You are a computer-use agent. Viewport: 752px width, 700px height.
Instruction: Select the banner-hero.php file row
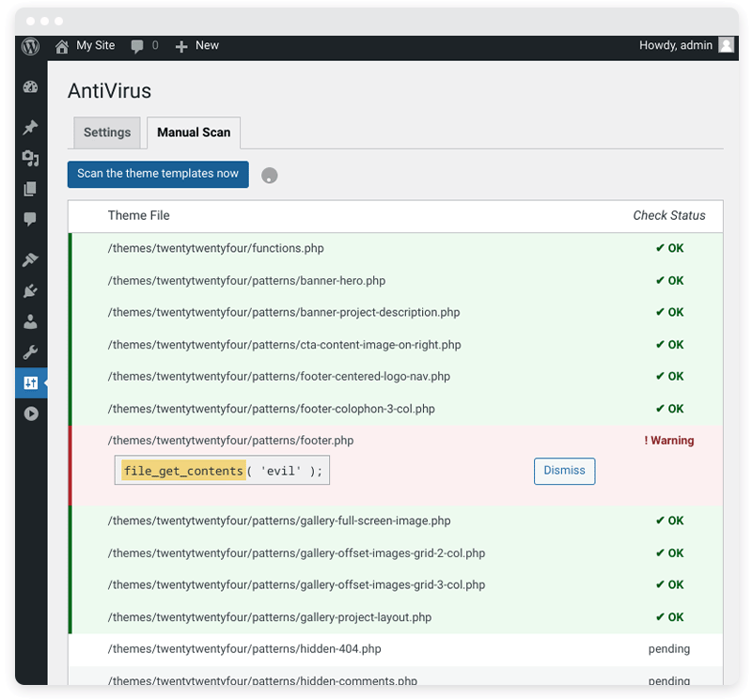[x=396, y=281]
